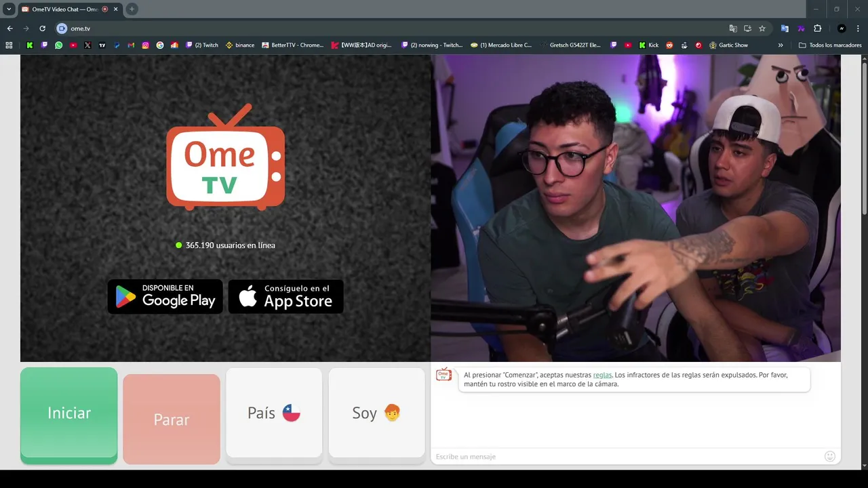Screen dimensions: 868x488
Task: Open the Kick bookmark next to Gartic Show
Action: click(648, 45)
